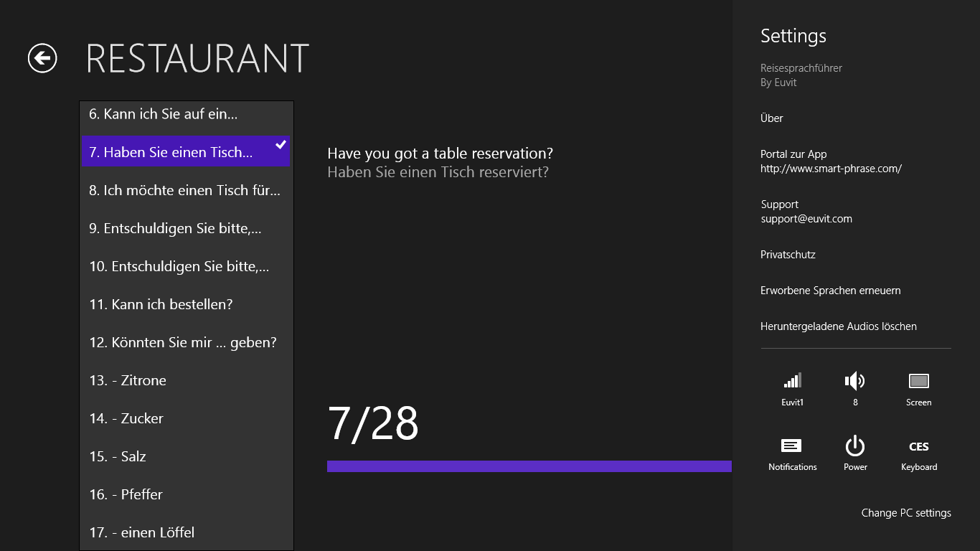Open the Privatschutz settings entry

click(788, 255)
